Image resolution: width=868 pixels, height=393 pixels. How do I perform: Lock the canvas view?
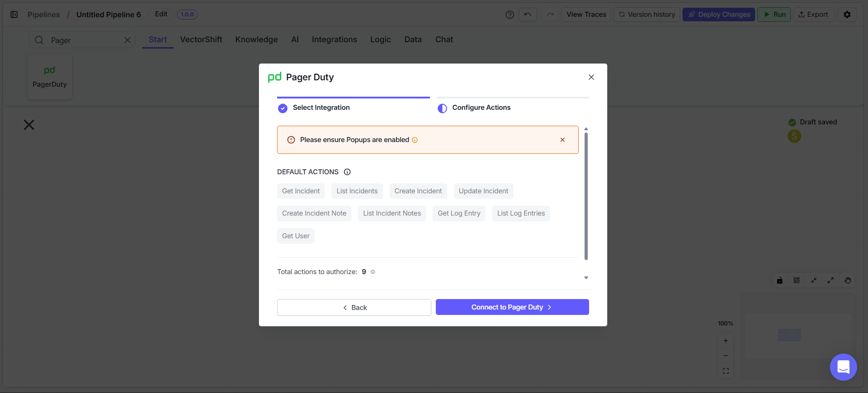[780, 280]
